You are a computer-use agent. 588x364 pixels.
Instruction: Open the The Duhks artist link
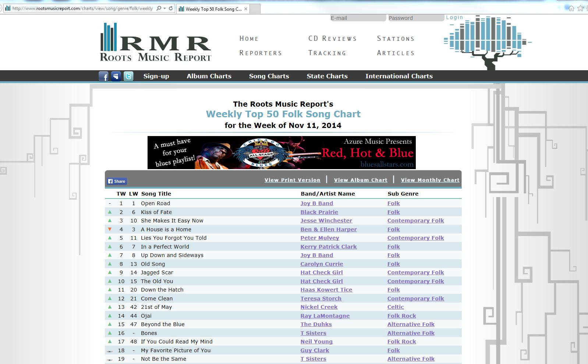click(316, 324)
